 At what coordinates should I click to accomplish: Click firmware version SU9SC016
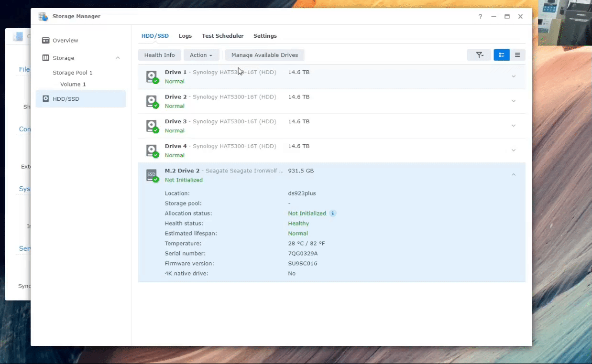(x=303, y=264)
